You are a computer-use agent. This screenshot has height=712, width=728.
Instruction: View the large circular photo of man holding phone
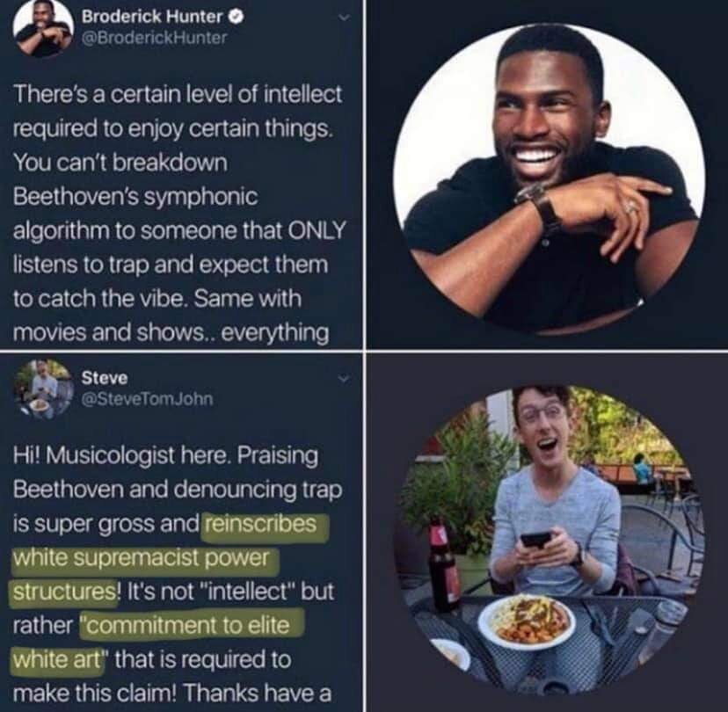pos(549,541)
